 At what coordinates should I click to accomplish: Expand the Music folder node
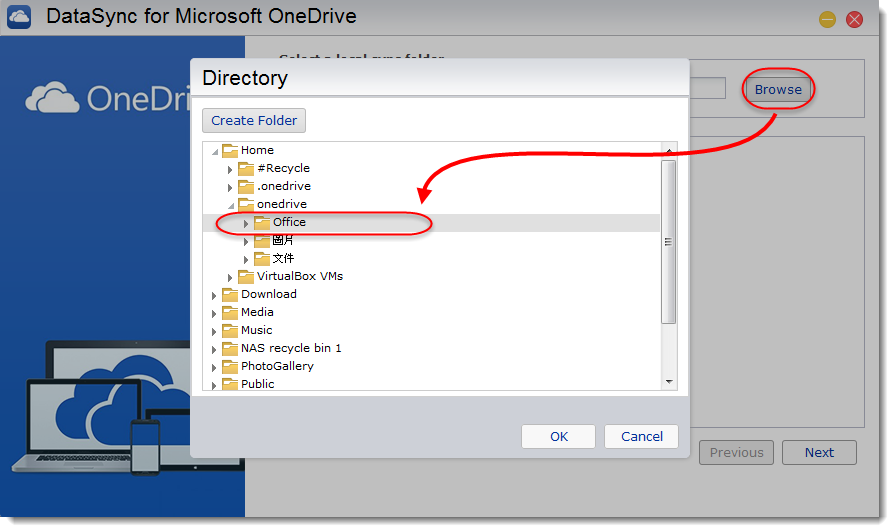click(214, 331)
